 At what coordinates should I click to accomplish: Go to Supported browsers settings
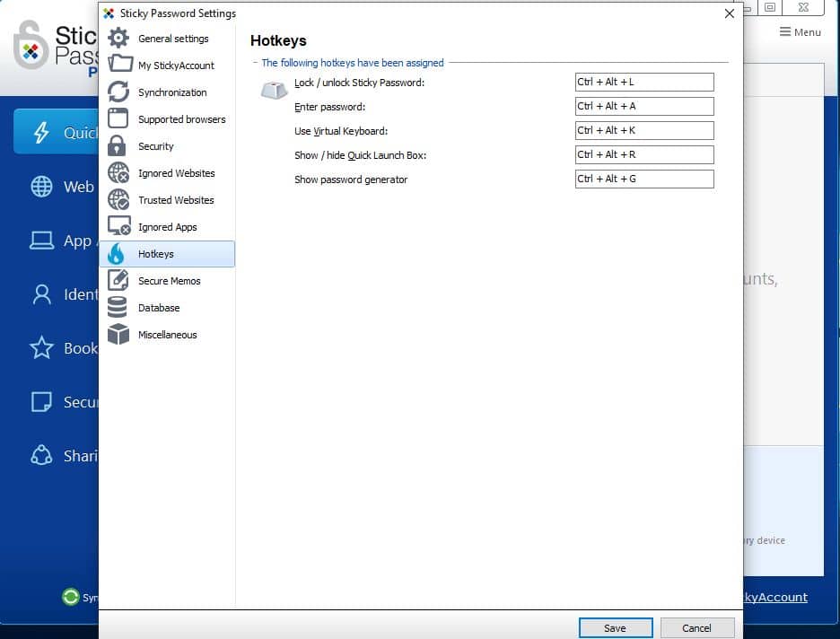[167, 118]
